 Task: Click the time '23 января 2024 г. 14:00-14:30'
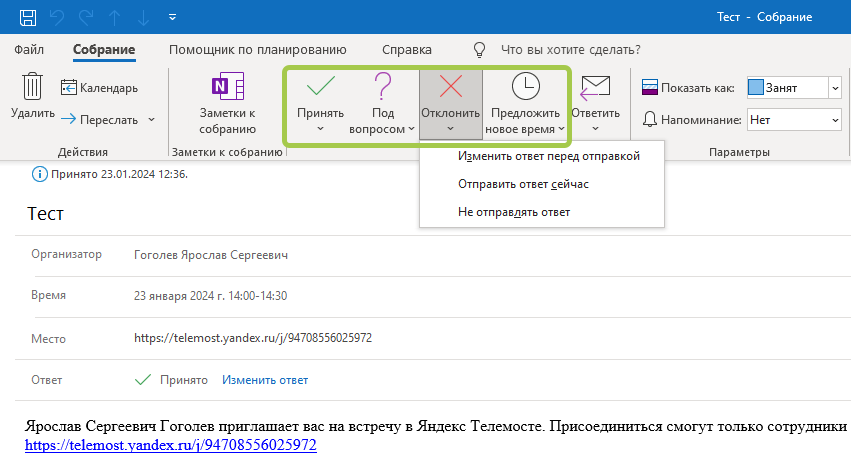(211, 296)
